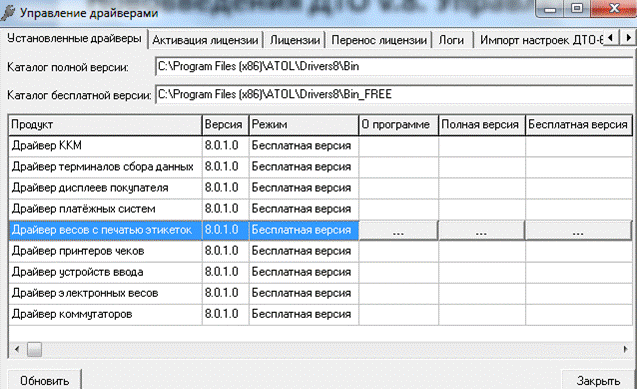637x389 pixels.
Task: Click the version cell of Драйвер коммутаторов
Action: (x=225, y=315)
